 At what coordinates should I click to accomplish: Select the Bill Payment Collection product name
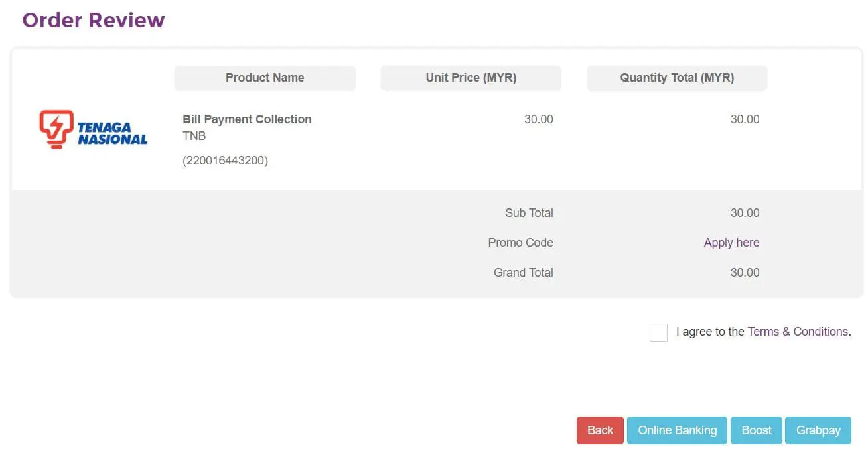247,119
